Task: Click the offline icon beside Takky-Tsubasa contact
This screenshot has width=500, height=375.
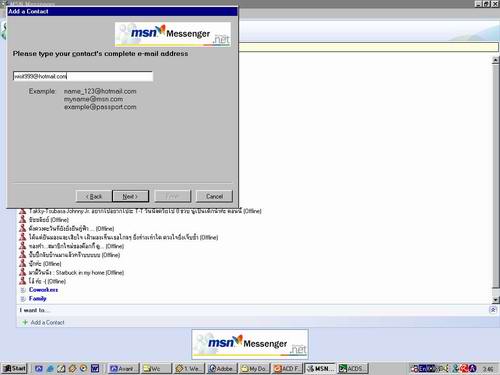Action: tap(23, 211)
